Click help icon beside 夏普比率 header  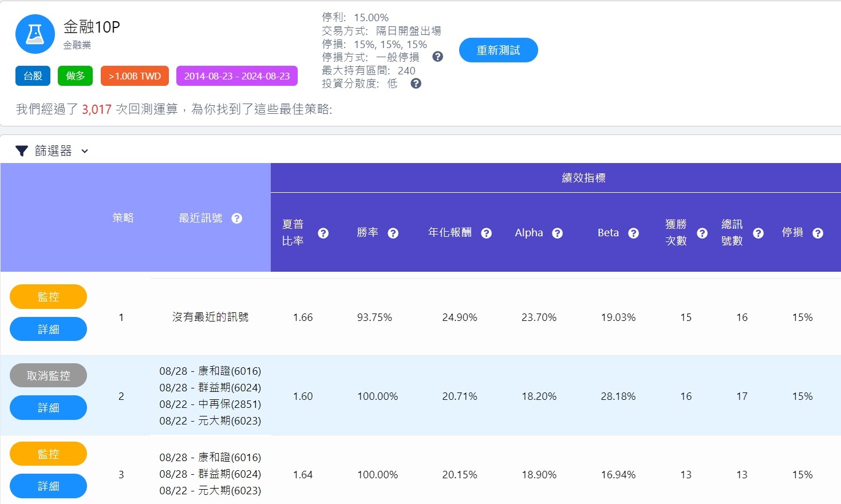pos(323,233)
